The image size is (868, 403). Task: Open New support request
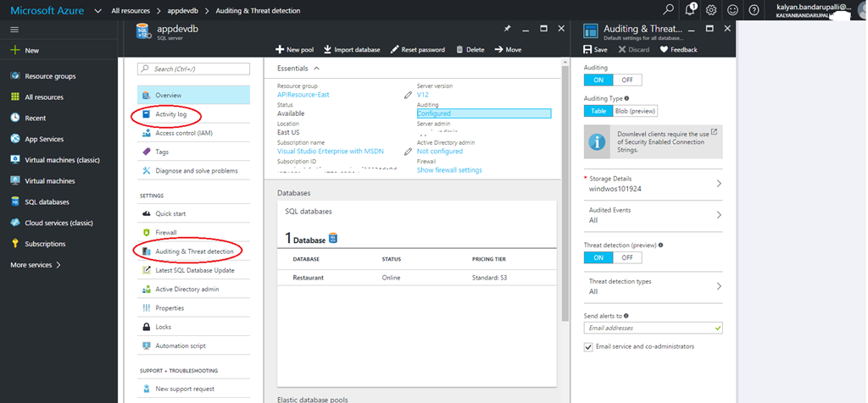tap(194, 389)
